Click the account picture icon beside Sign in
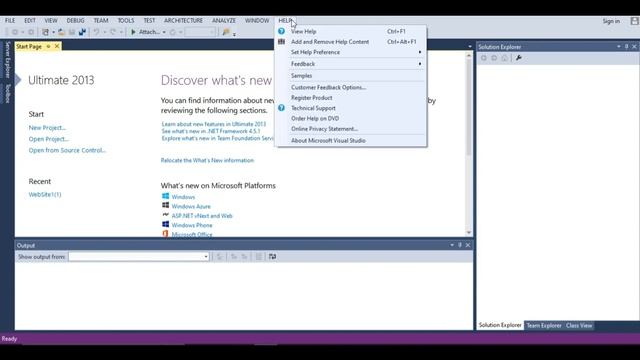 635,21
